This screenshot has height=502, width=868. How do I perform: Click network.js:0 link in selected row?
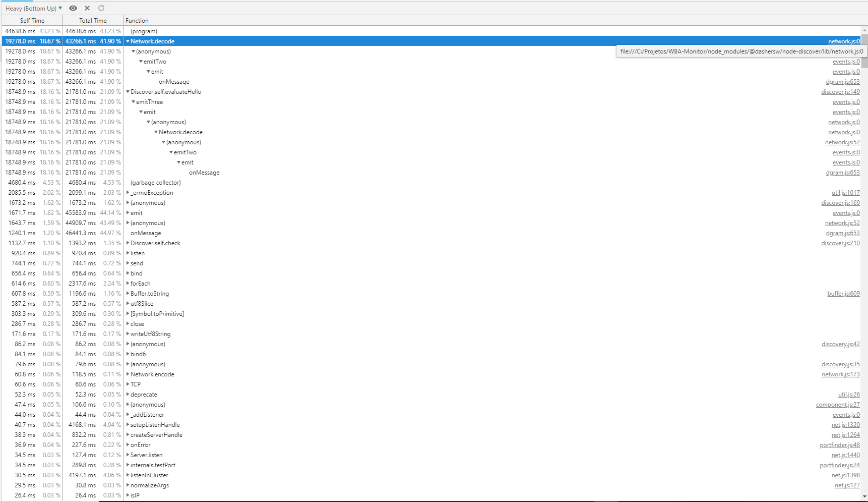[844, 41]
